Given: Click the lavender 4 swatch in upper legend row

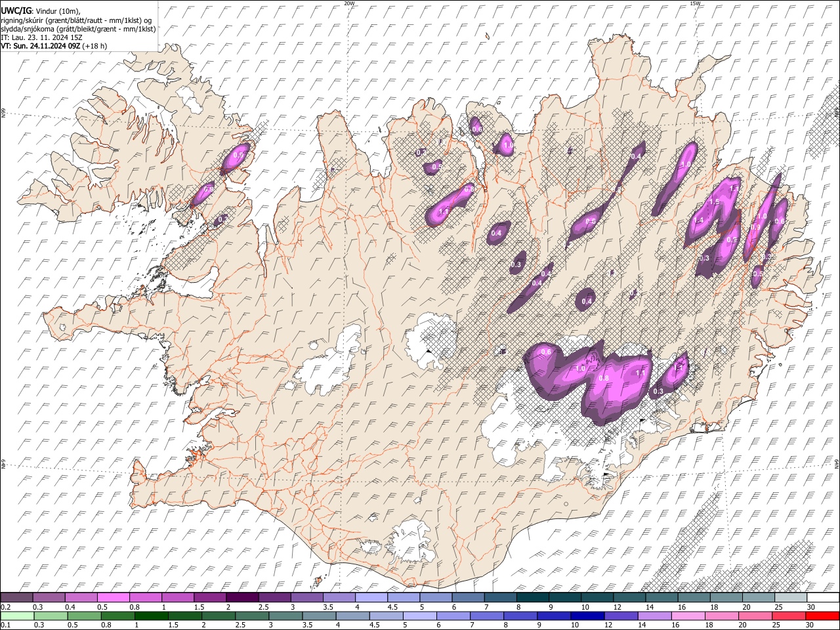Looking at the screenshot, I should tap(371, 598).
